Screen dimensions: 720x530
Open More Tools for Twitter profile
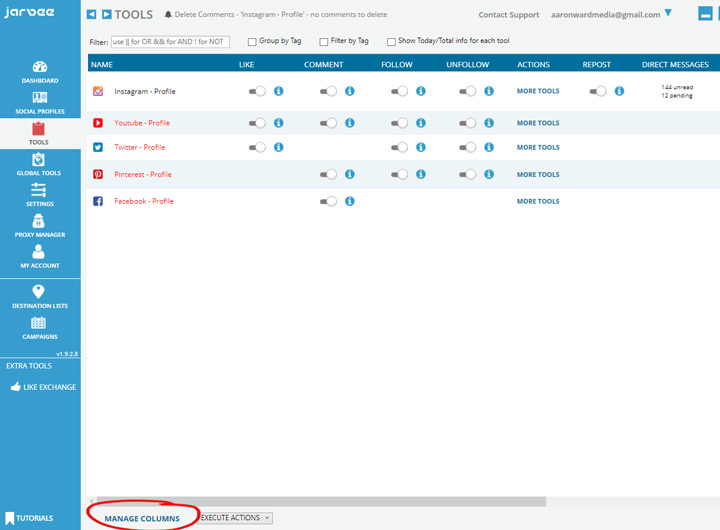coord(538,147)
